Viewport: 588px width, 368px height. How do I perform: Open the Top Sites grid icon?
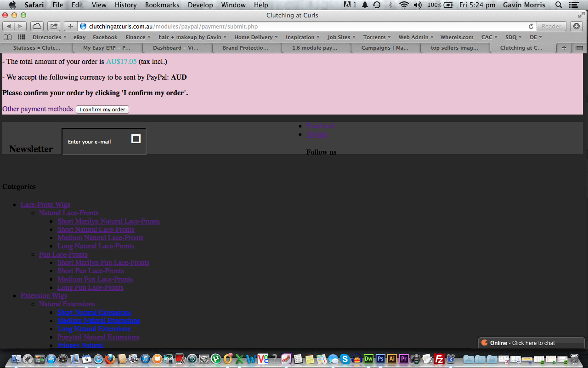(22, 37)
